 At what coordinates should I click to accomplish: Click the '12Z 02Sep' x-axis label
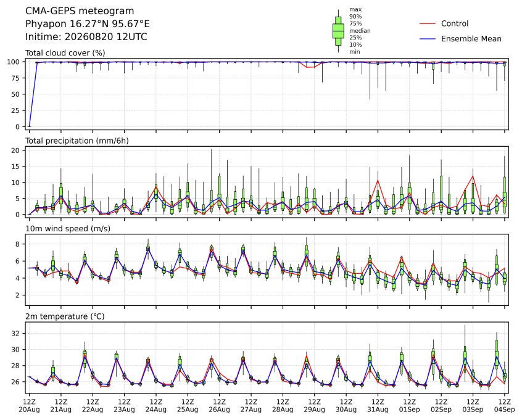pyautogui.click(x=441, y=406)
